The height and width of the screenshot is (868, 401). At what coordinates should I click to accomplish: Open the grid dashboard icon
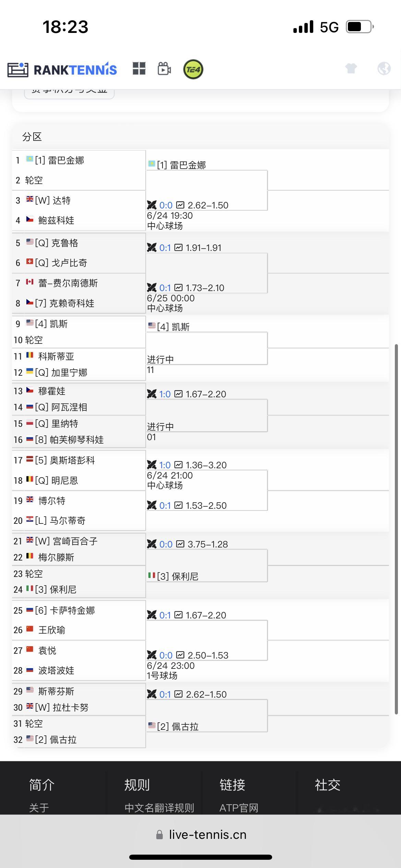(139, 69)
